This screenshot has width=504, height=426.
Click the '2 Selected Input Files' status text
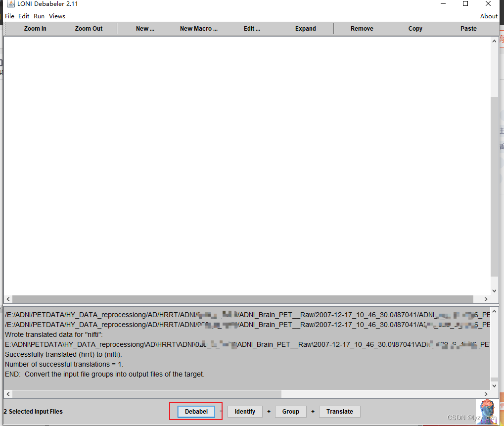pyautogui.click(x=33, y=412)
